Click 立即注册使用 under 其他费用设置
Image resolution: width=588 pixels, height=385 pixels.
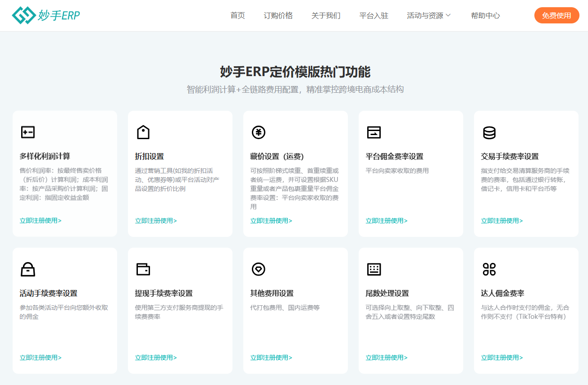271,358
